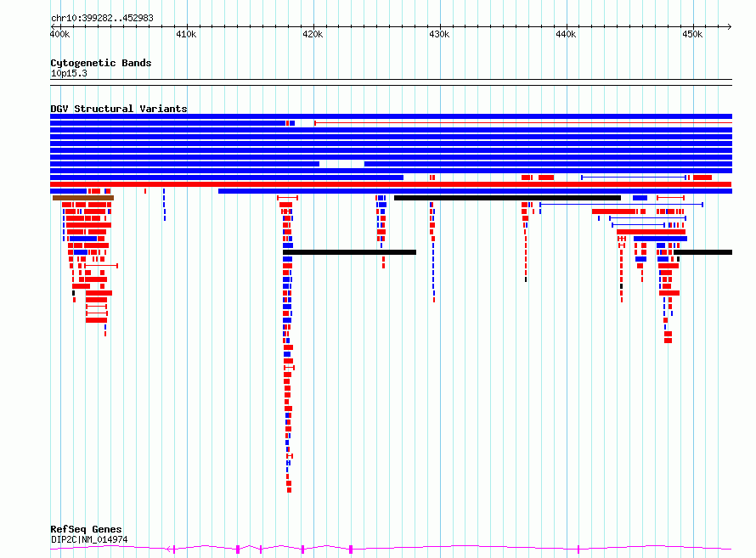Click the ruler's right arrowhead
Image resolution: width=756 pixels, height=558 pixels.
(730, 27)
